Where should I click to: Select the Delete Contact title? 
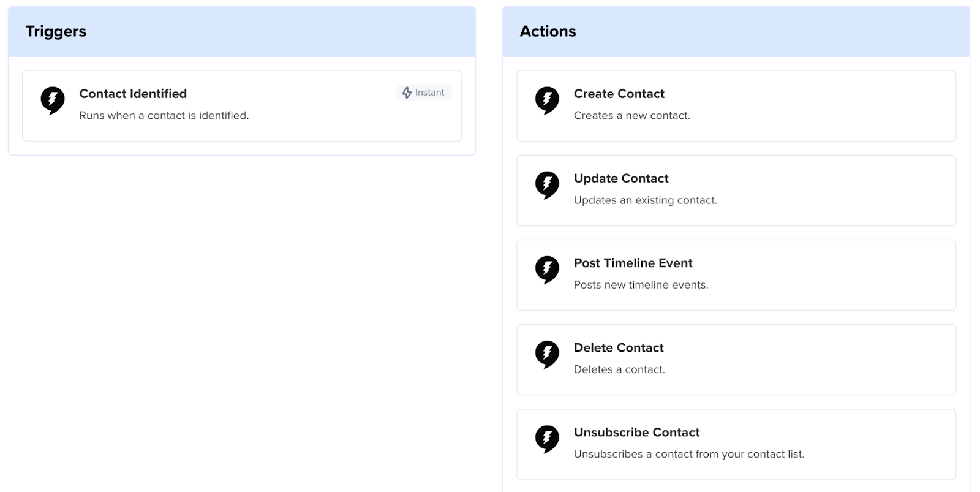coord(619,347)
